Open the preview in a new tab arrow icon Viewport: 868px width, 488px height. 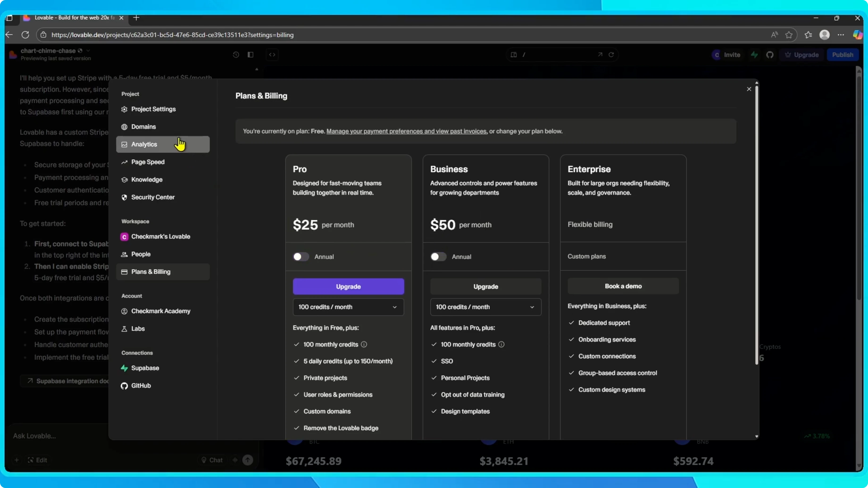600,54
